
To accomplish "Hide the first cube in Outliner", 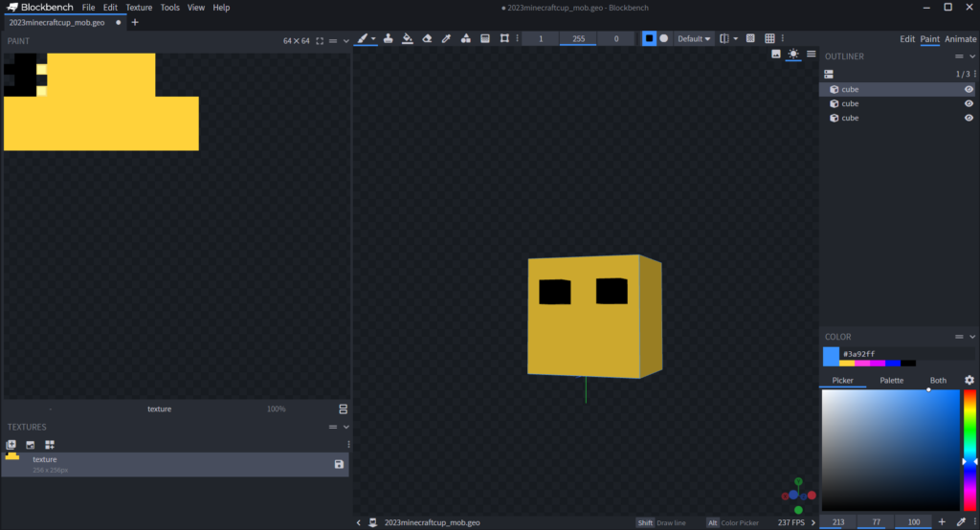I will 969,89.
